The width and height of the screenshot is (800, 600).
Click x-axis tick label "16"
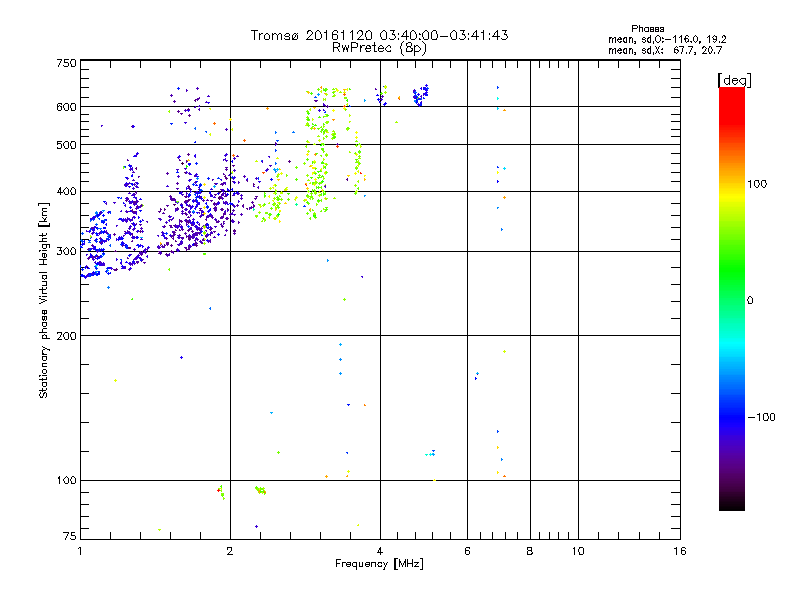tap(680, 551)
